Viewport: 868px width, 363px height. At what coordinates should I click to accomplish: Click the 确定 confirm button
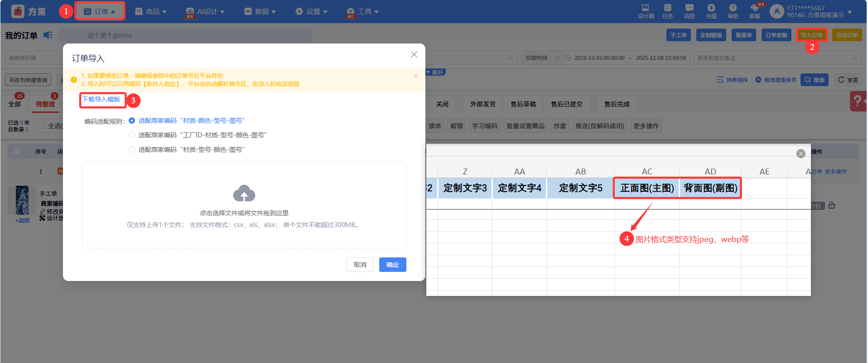point(392,265)
